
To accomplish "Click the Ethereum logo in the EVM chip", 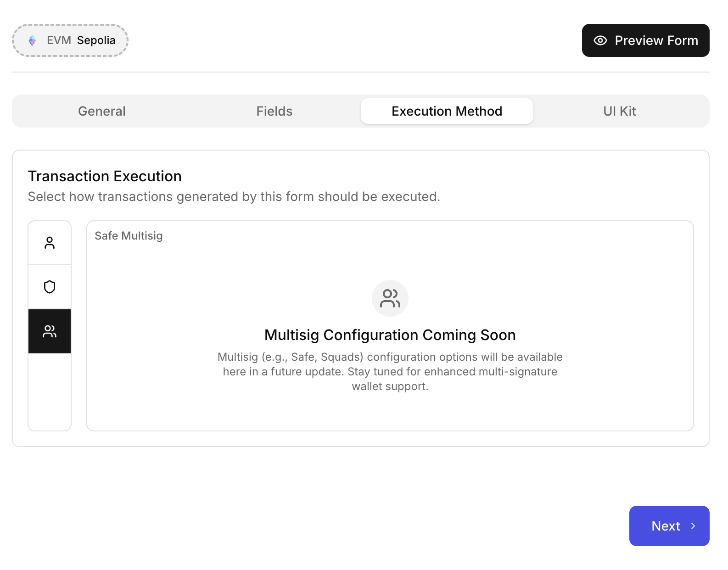I will pyautogui.click(x=32, y=40).
